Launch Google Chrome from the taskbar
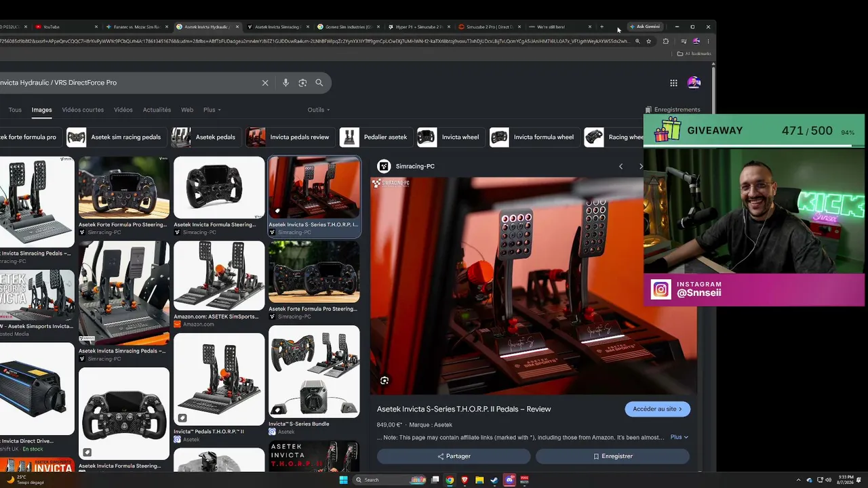 (450, 480)
